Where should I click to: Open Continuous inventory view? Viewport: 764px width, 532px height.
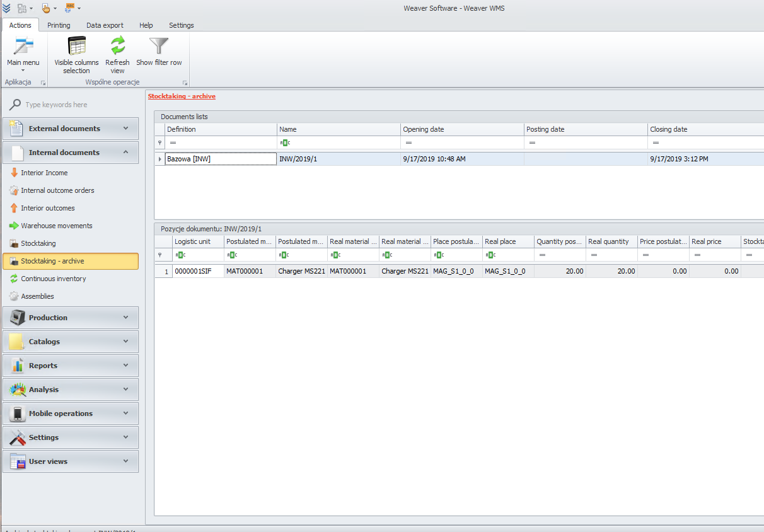pyautogui.click(x=54, y=279)
